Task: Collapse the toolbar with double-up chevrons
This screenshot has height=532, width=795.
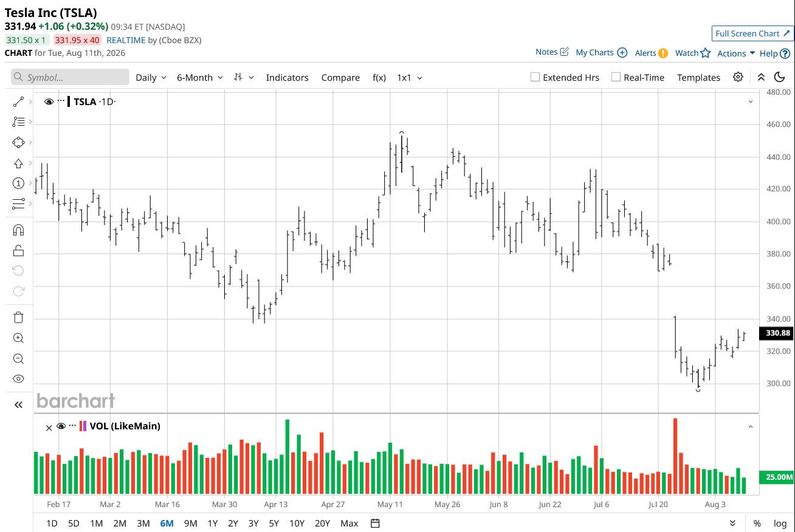Action: [x=761, y=77]
